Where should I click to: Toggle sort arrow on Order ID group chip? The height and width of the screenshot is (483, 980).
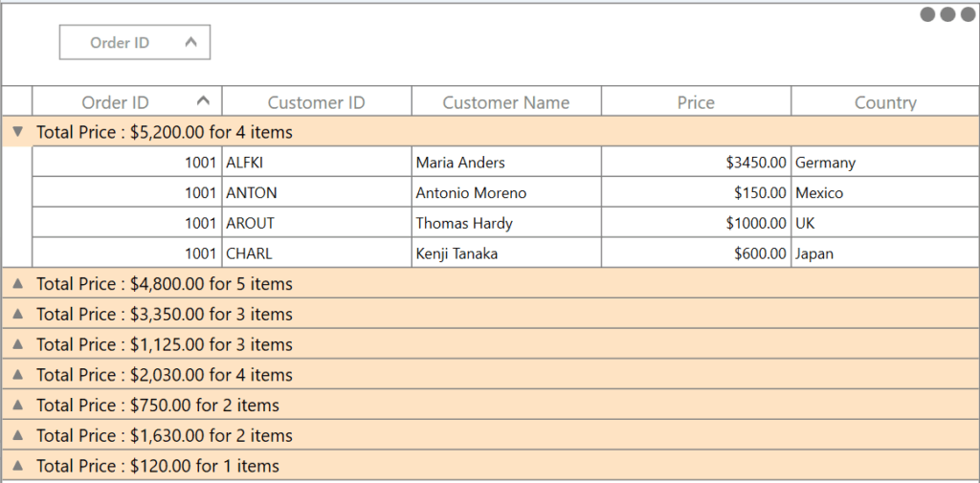[x=190, y=42]
